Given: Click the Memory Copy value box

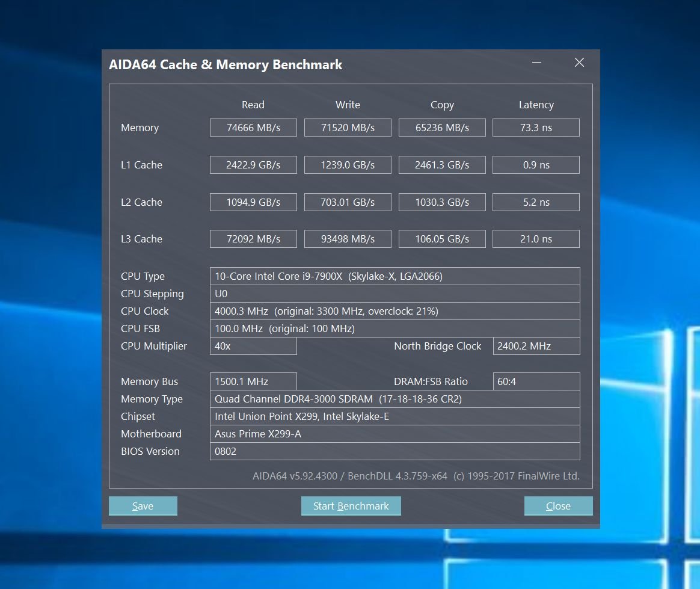Looking at the screenshot, I should click(442, 128).
